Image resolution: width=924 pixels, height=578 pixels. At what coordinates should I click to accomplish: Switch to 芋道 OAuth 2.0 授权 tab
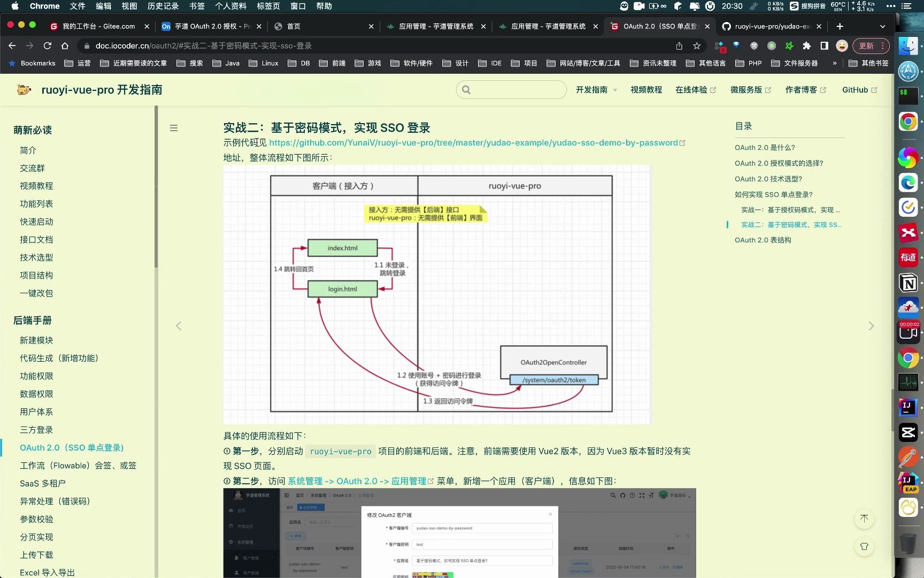213,26
